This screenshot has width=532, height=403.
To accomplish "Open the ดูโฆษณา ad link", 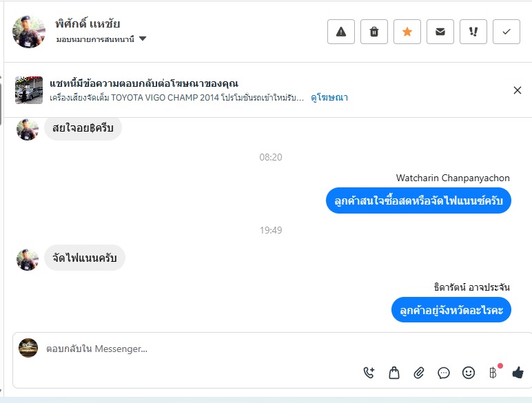I will 329,98.
